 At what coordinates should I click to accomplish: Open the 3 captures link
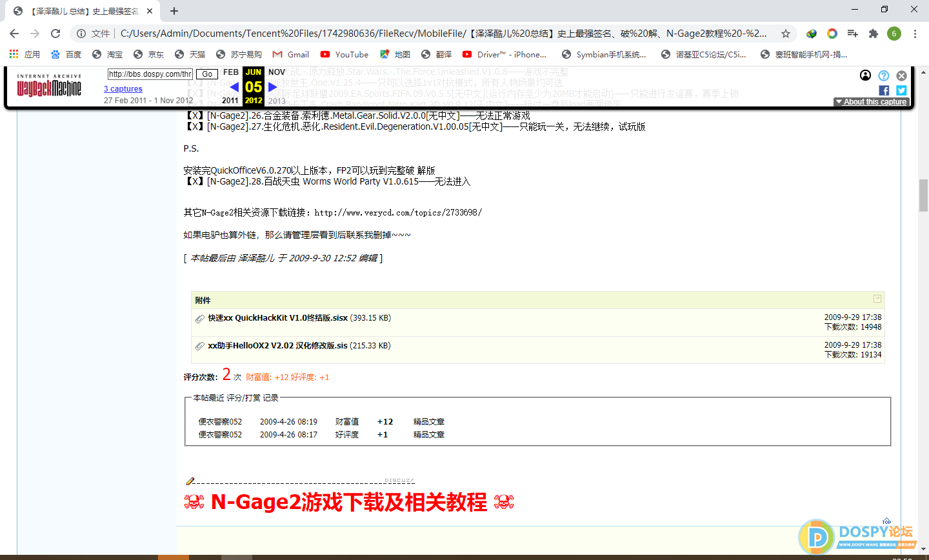123,89
